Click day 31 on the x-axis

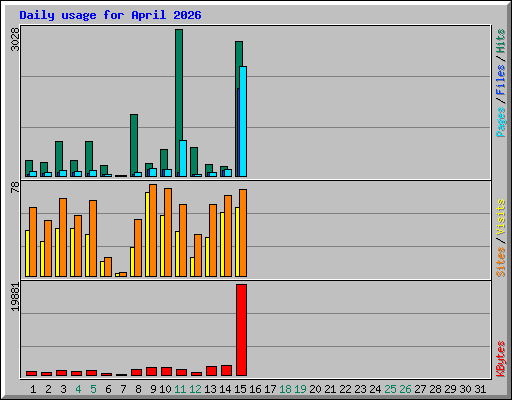[x=480, y=389]
